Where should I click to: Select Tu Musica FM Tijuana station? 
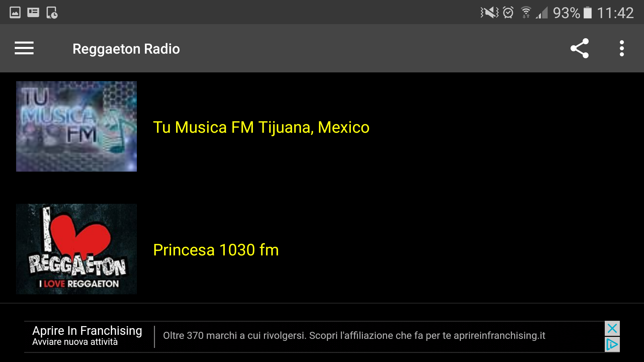pos(261,127)
